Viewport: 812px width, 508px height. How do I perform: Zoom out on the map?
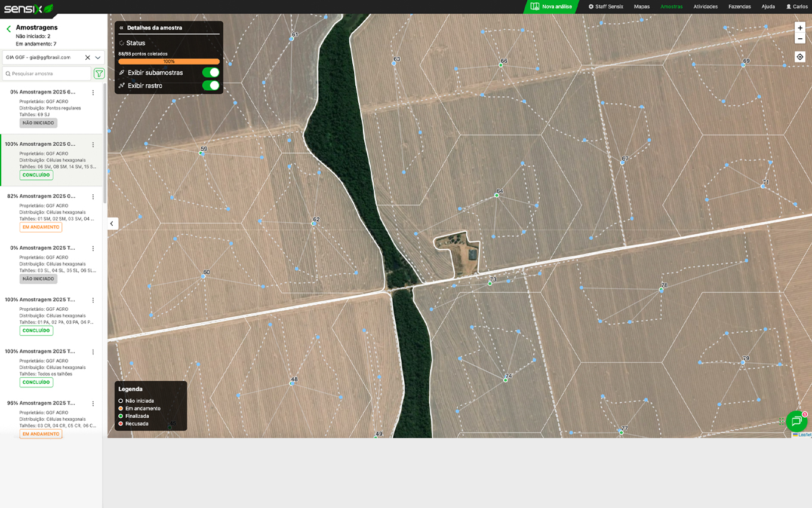coord(800,39)
